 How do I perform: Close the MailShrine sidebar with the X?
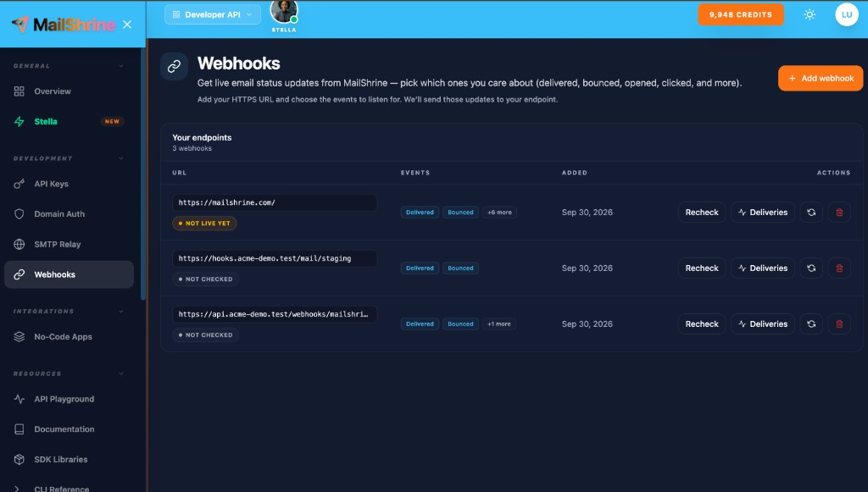tap(127, 25)
